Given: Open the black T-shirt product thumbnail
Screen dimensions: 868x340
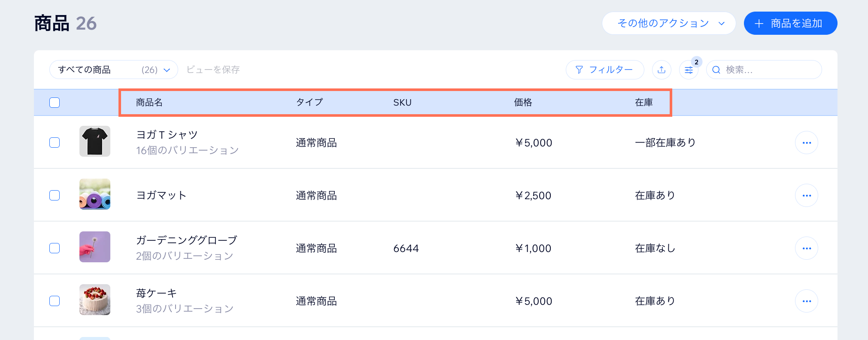Looking at the screenshot, I should coord(95,141).
